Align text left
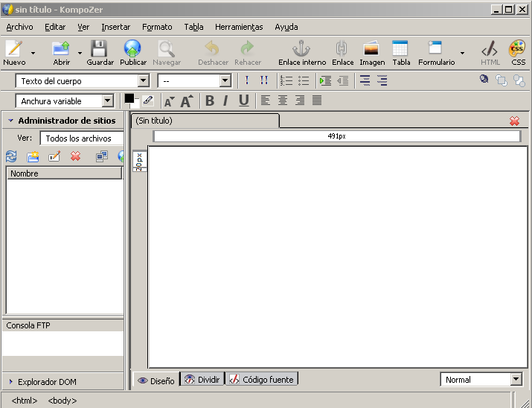This screenshot has width=532, height=408. [266, 100]
